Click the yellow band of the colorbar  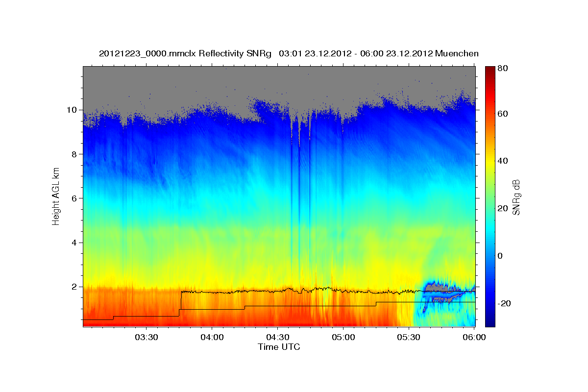490,162
